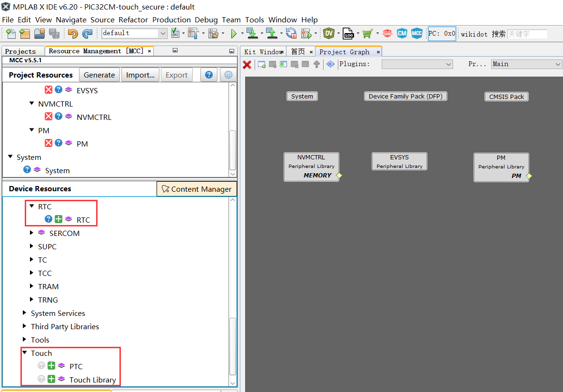Expand the TRNG tree node
The height and width of the screenshot is (392, 563).
(x=31, y=299)
